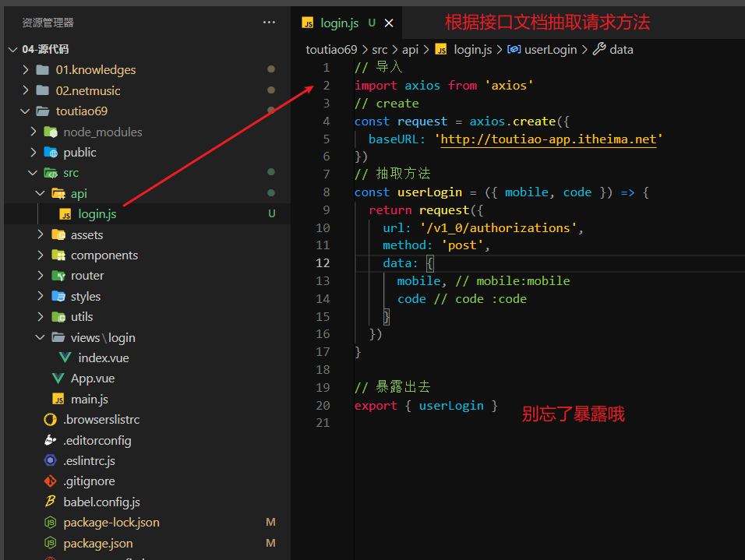Click toutiao69 in the breadcrumb path
Viewport: 745px width, 560px height.
point(331,49)
